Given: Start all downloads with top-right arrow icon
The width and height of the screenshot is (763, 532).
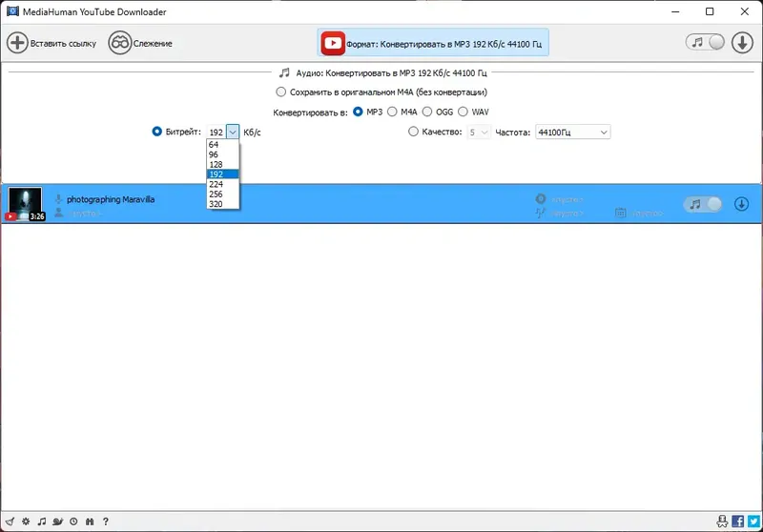Looking at the screenshot, I should (742, 43).
